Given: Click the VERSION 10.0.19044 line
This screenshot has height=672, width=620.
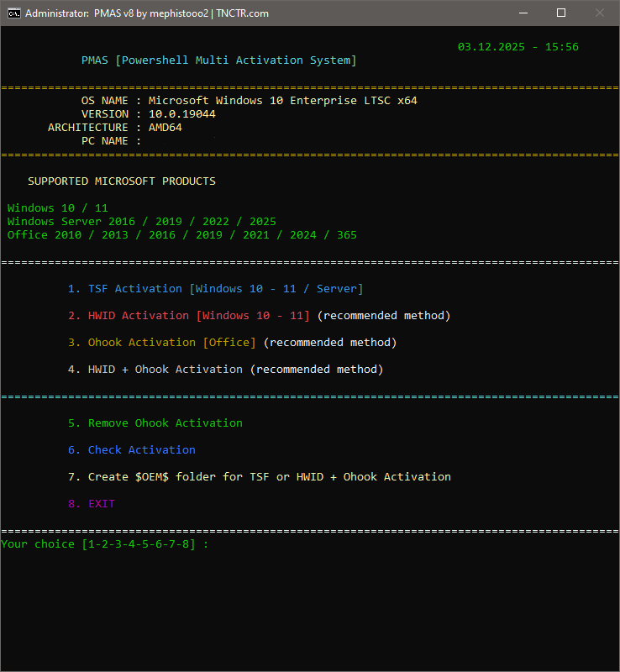Looking at the screenshot, I should click(149, 114).
